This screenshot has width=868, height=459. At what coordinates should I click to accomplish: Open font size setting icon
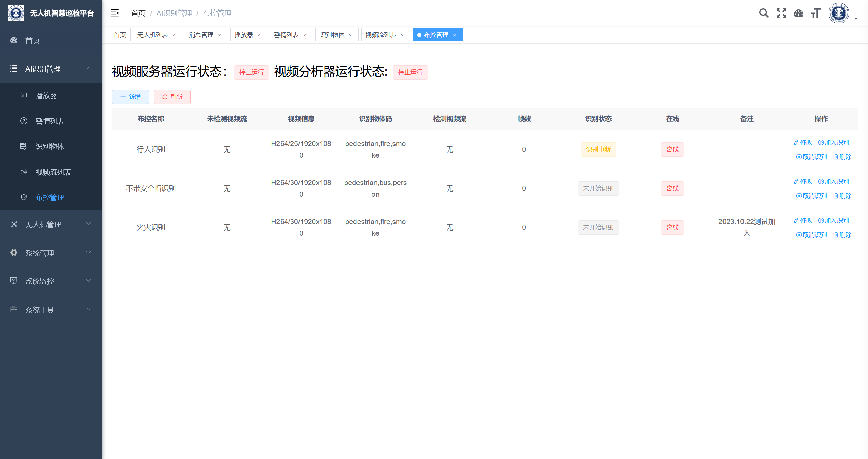pyautogui.click(x=816, y=13)
